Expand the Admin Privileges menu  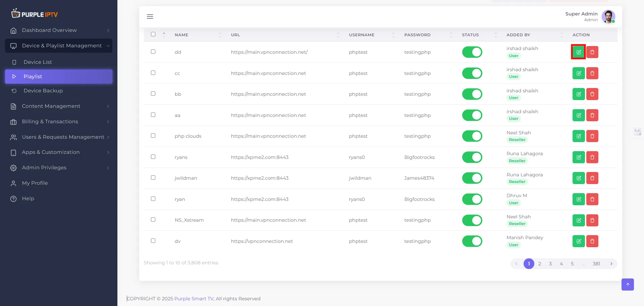point(59,168)
